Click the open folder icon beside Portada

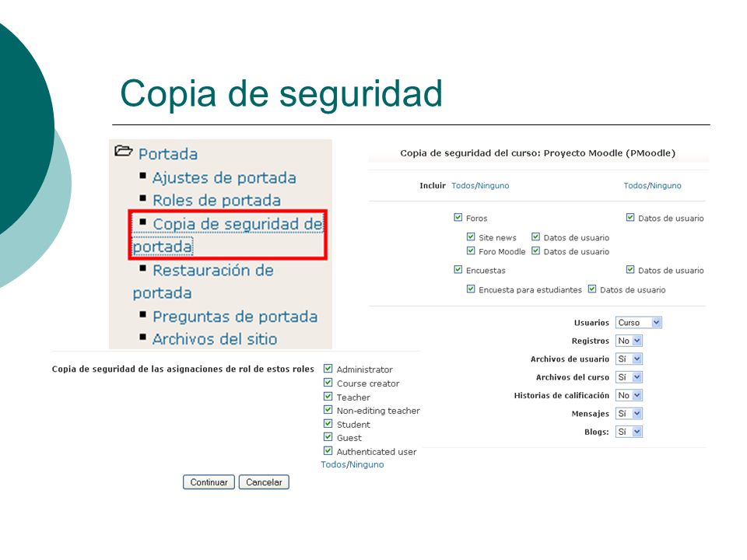pos(124,151)
